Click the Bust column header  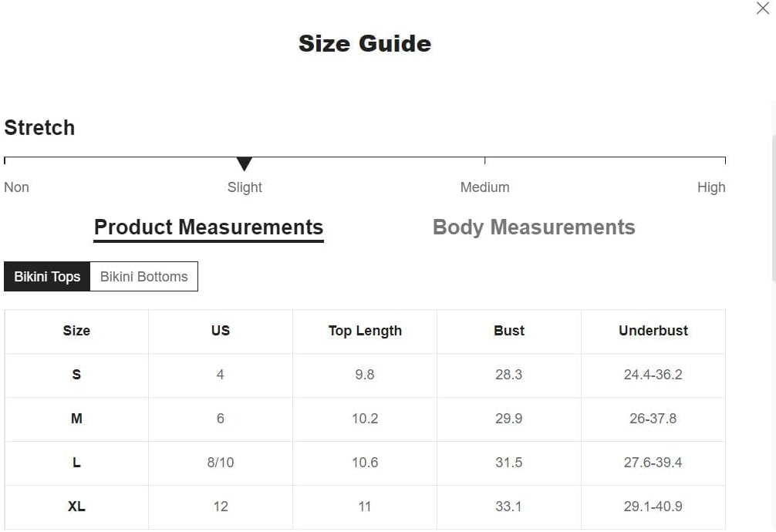(x=509, y=331)
